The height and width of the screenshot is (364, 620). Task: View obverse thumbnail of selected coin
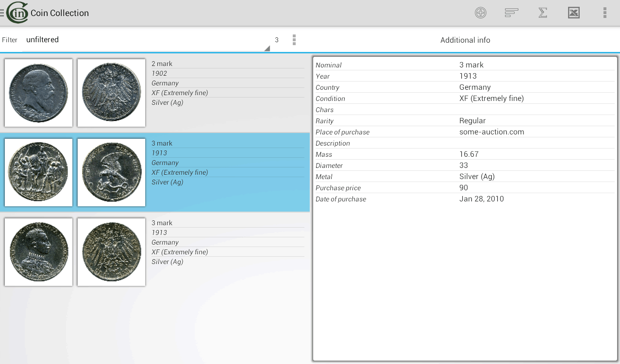point(38,172)
